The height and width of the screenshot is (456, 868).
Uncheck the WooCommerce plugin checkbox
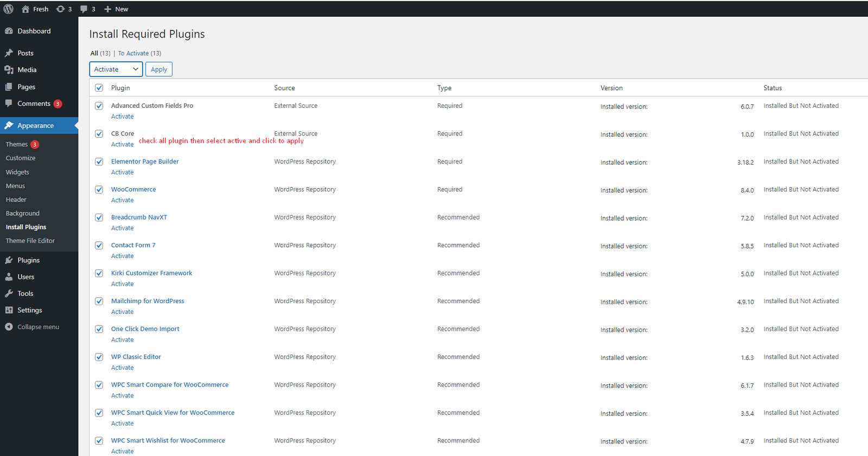pyautogui.click(x=99, y=190)
